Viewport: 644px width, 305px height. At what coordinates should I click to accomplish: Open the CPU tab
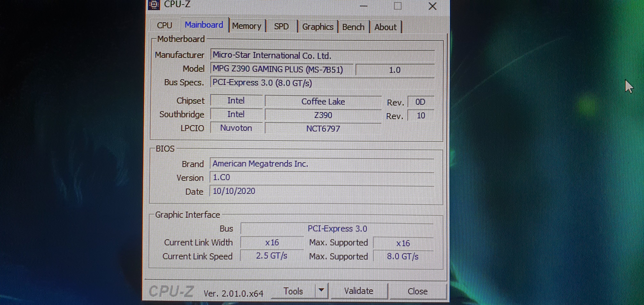165,26
